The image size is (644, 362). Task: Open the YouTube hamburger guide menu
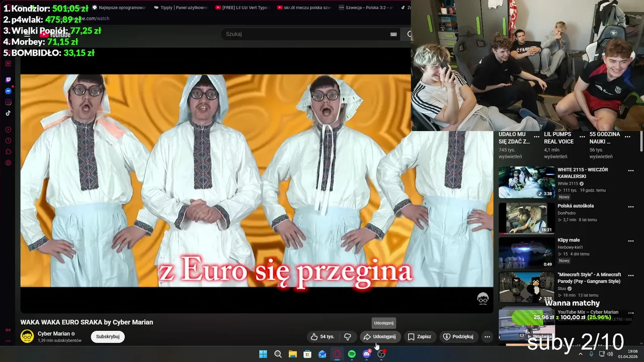27,34
